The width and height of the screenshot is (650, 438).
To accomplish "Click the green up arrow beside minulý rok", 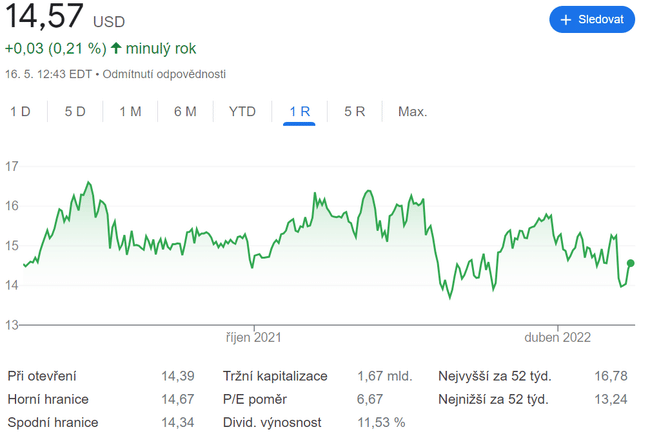I will [116, 48].
